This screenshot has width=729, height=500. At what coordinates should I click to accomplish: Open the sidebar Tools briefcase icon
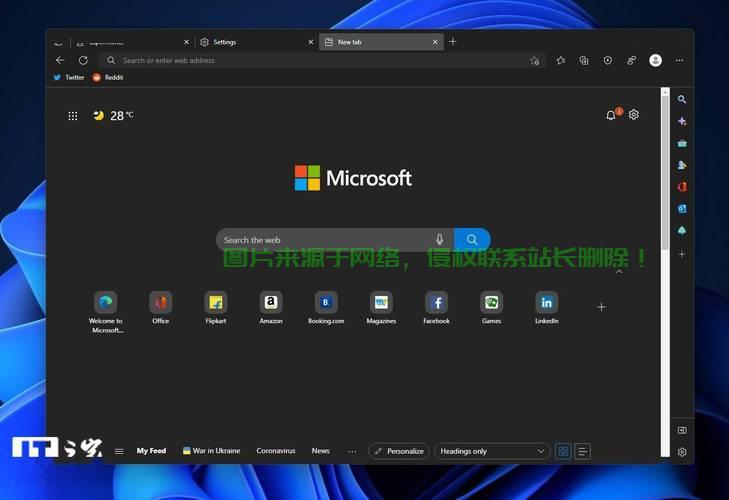(682, 143)
